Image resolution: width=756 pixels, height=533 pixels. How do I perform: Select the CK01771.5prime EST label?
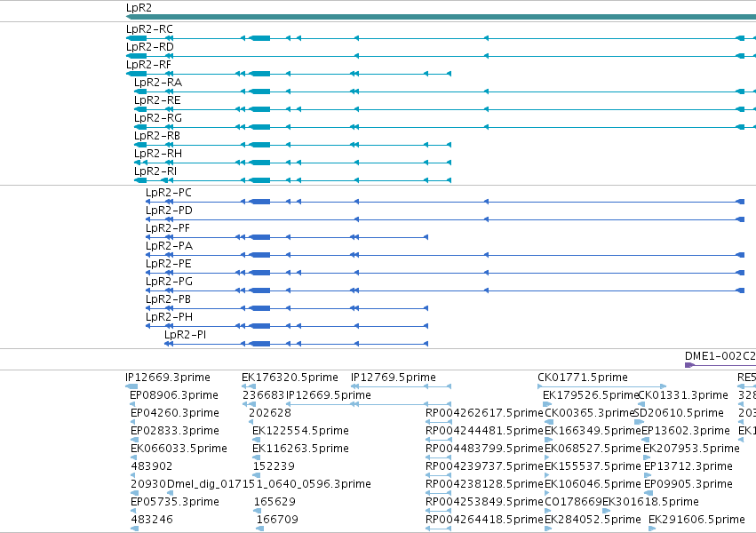tap(583, 378)
